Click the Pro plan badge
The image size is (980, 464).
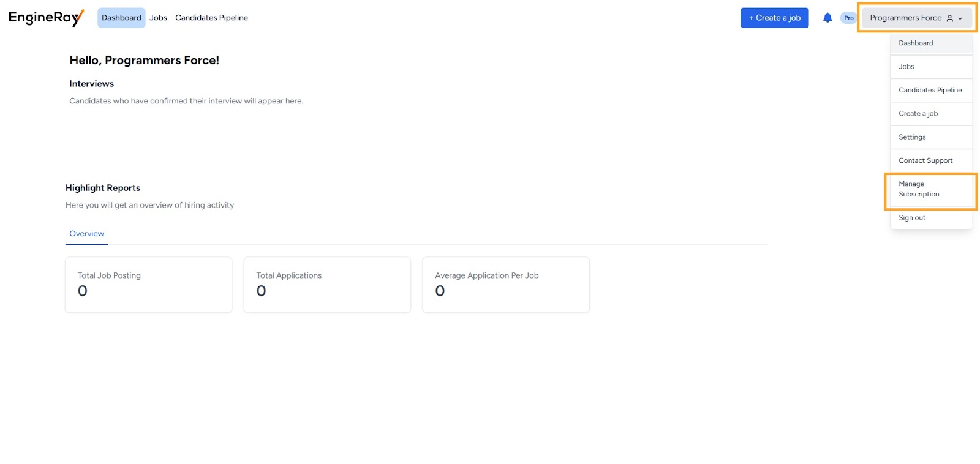click(848, 18)
